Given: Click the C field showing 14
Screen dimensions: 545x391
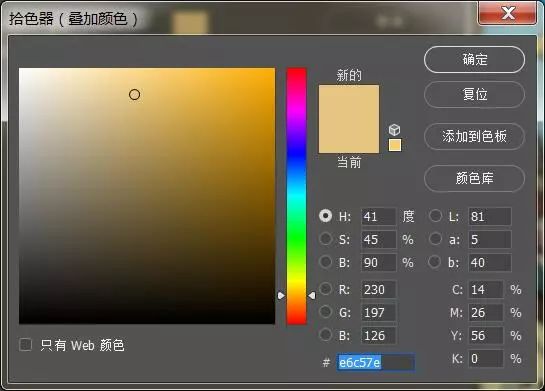Looking at the screenshot, I should point(486,290).
